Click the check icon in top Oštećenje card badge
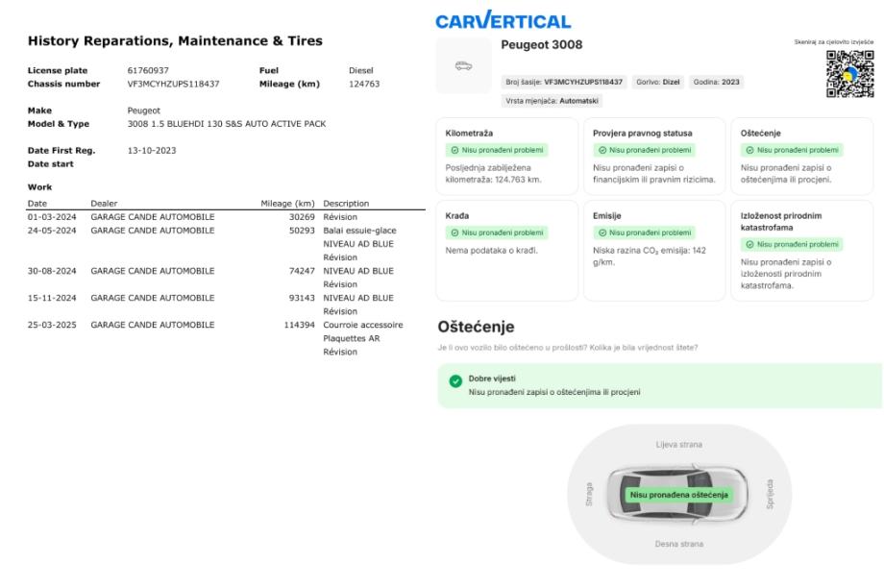884x588 pixels. tap(749, 150)
